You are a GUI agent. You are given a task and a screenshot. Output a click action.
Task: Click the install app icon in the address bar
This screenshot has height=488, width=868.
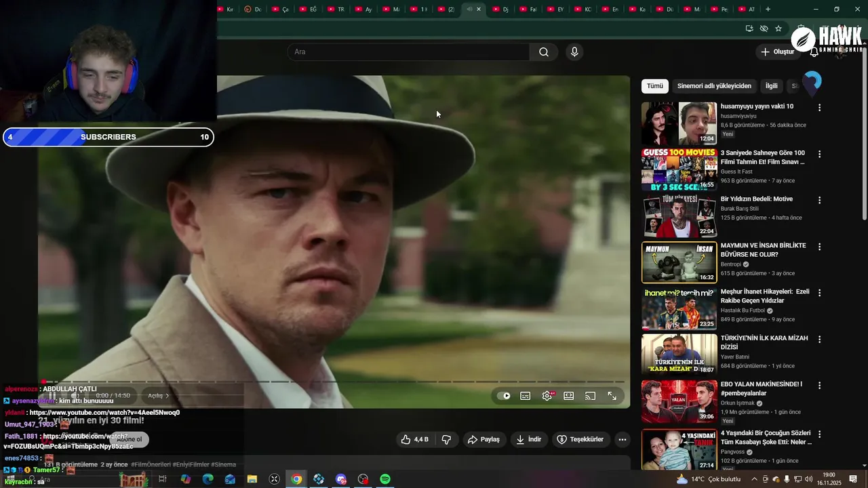pos(749,28)
